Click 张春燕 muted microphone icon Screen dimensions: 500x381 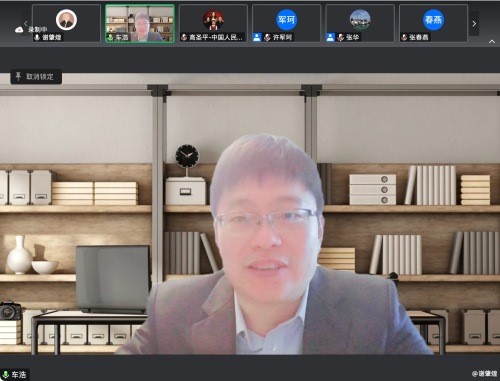coord(404,37)
